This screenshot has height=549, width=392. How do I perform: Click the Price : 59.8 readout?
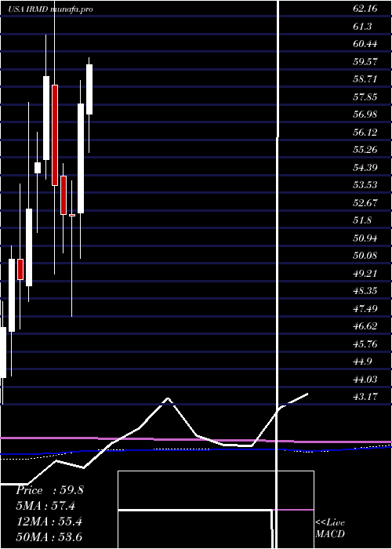[49, 490]
